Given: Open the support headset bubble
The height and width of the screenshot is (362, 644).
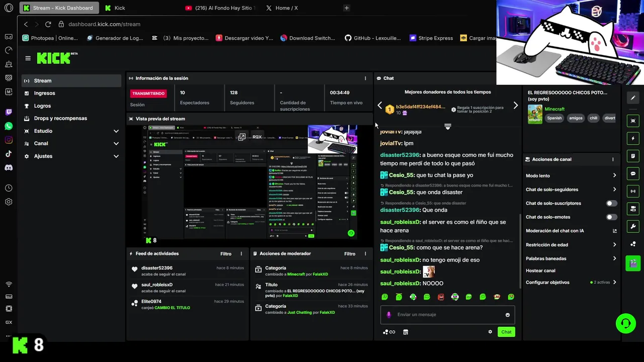Looking at the screenshot, I should [x=626, y=323].
